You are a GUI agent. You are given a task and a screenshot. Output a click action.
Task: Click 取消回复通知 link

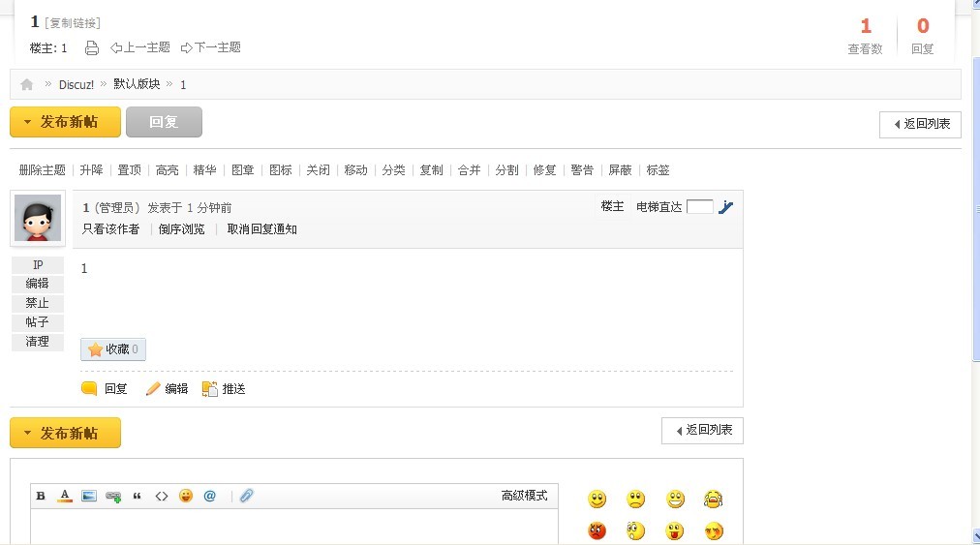(x=261, y=229)
